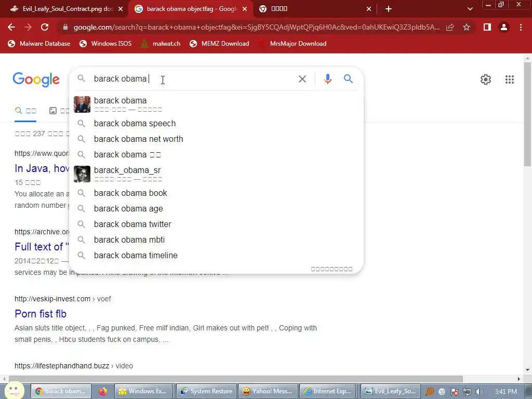The image size is (532, 399).
Task: Switch to the Chrome taskbar button
Action: [x=61, y=391]
